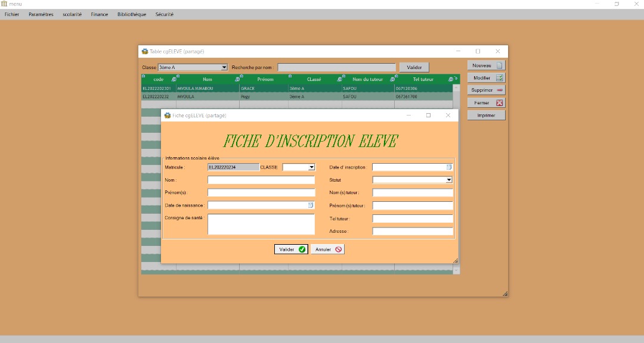Open the Date de naissance calendar picker icon

311,205
